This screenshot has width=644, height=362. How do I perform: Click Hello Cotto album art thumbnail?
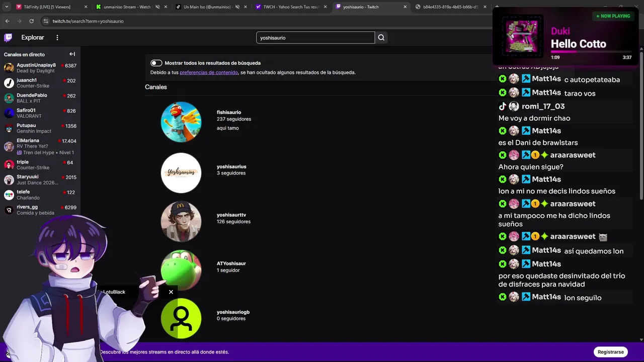point(522,37)
